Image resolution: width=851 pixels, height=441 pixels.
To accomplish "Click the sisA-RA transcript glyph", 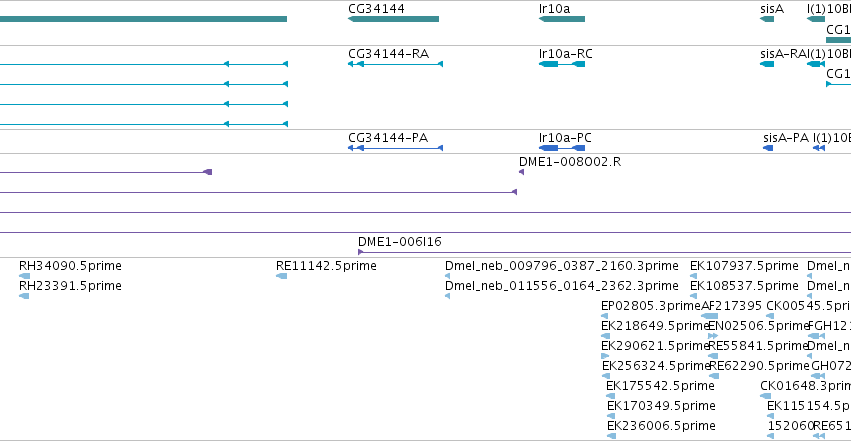I will point(767,64).
